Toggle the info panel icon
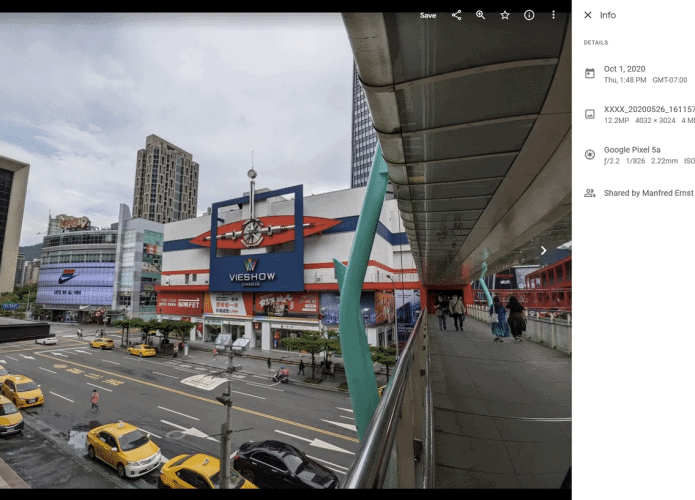 pos(529,15)
